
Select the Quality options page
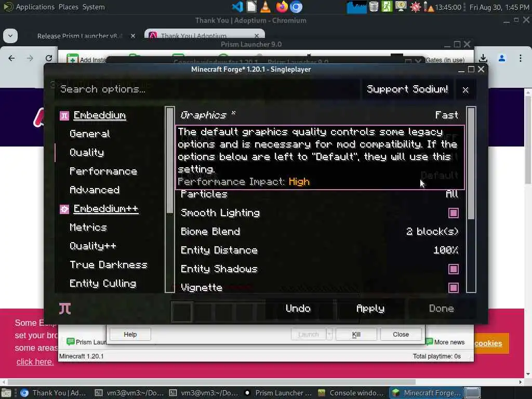87,153
